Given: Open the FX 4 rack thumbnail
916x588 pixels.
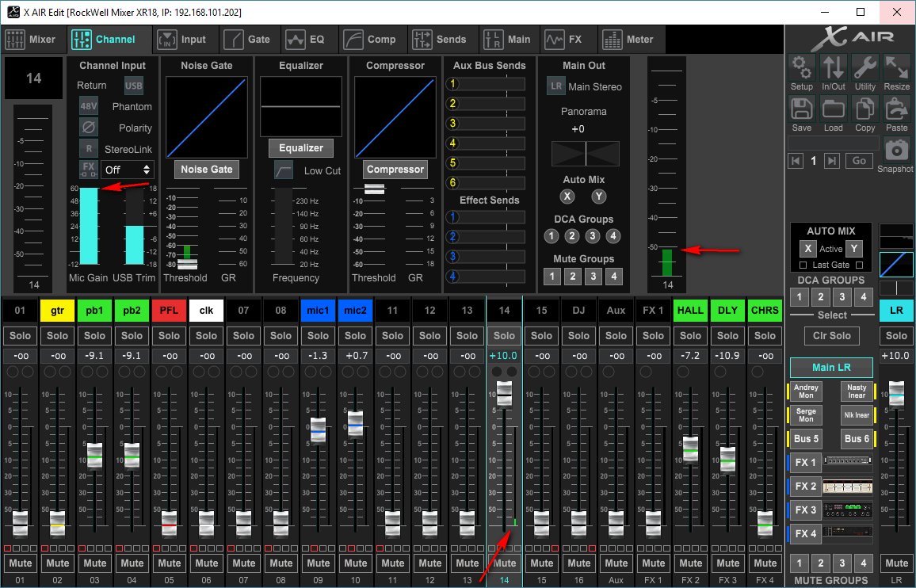Looking at the screenshot, I should click(x=848, y=533).
